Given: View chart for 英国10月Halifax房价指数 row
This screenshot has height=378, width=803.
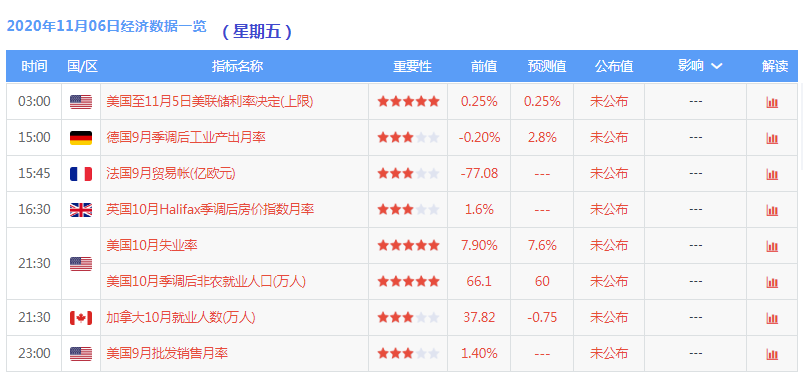Looking at the screenshot, I should [x=772, y=210].
